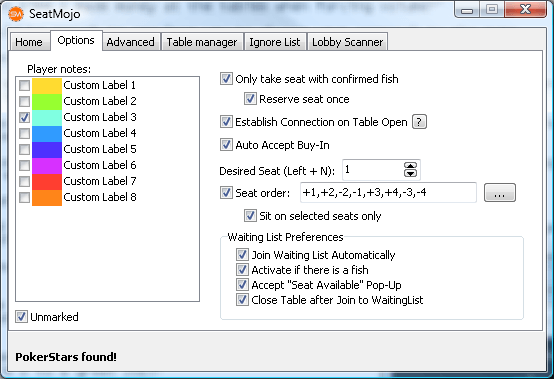Image resolution: width=554 pixels, height=379 pixels.
Task: Click the yellow Custom Label 1 color swatch
Action: [47, 85]
